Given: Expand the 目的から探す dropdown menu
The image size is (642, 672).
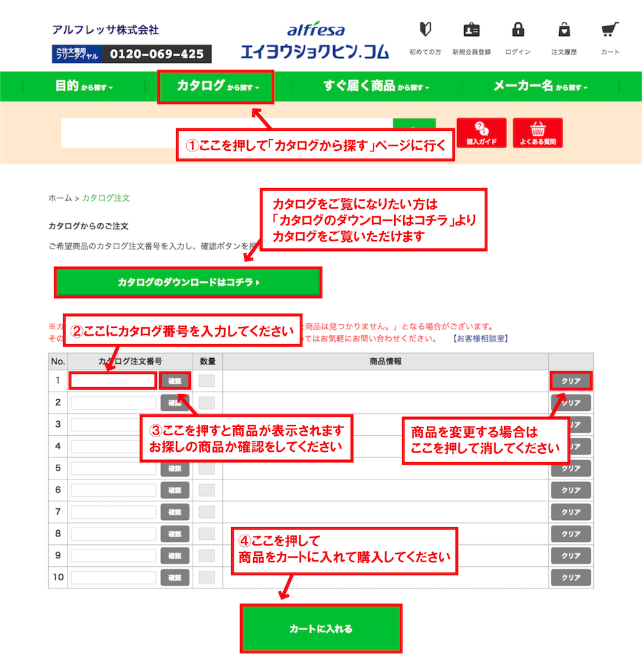Looking at the screenshot, I should click(x=83, y=87).
